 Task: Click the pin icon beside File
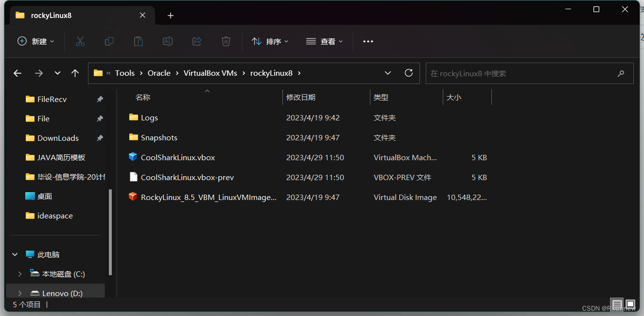100,118
